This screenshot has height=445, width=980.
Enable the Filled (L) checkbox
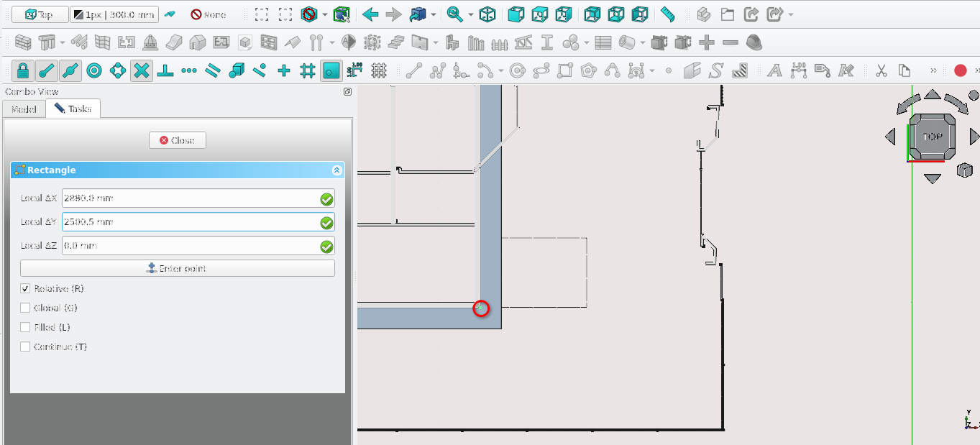click(26, 328)
